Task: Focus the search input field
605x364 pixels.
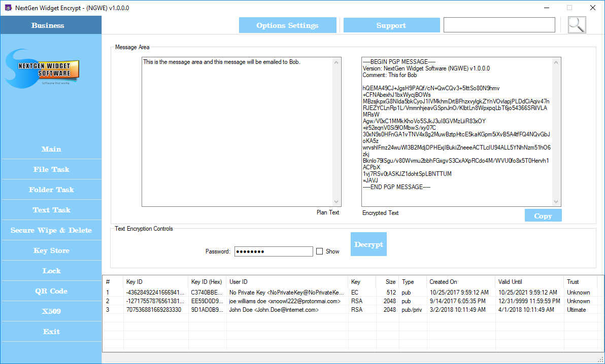Action: point(499,25)
